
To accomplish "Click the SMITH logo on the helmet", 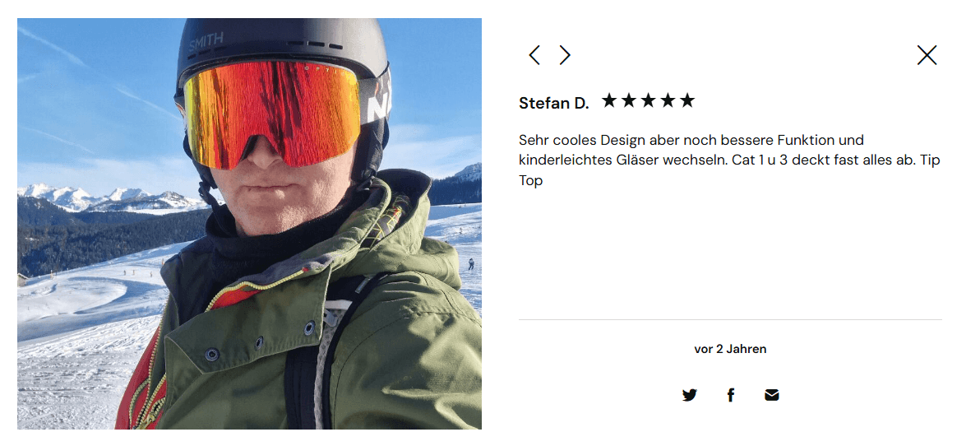I will click(206, 43).
